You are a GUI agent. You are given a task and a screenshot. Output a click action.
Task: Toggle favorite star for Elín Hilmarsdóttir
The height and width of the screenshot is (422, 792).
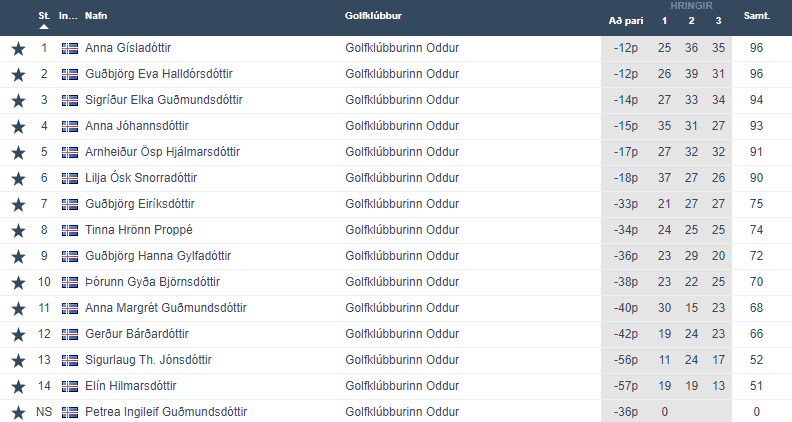tap(19, 387)
